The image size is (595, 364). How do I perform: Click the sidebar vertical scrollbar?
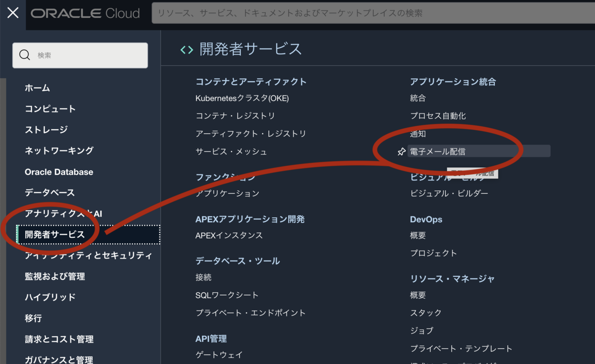click(x=3, y=220)
